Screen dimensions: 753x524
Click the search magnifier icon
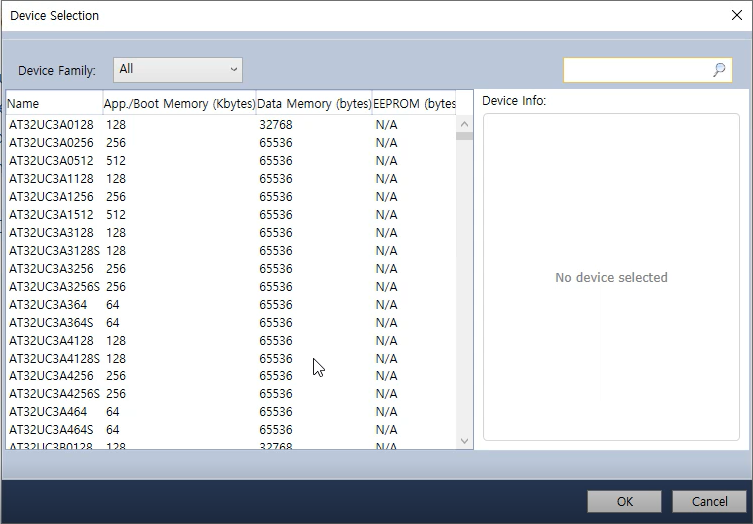coord(719,70)
